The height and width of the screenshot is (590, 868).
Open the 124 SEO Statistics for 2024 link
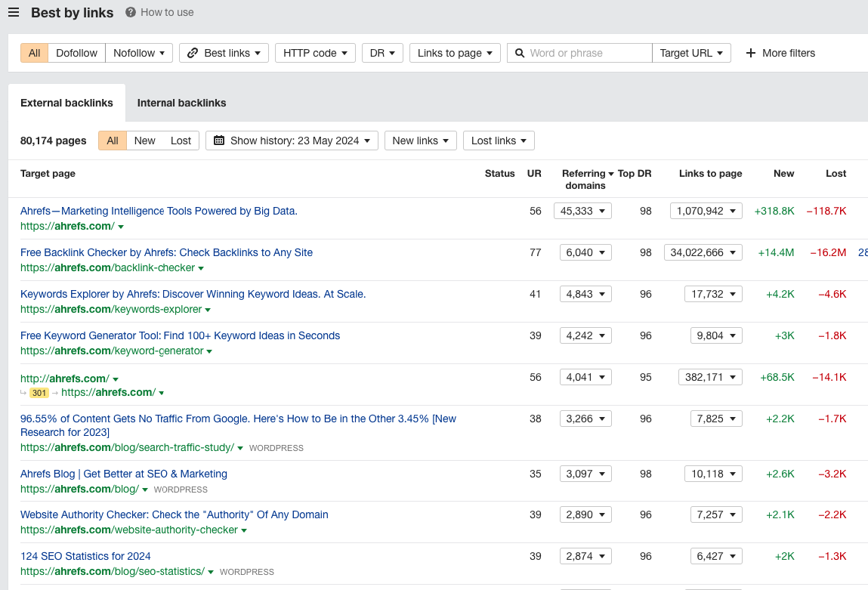[x=85, y=556]
